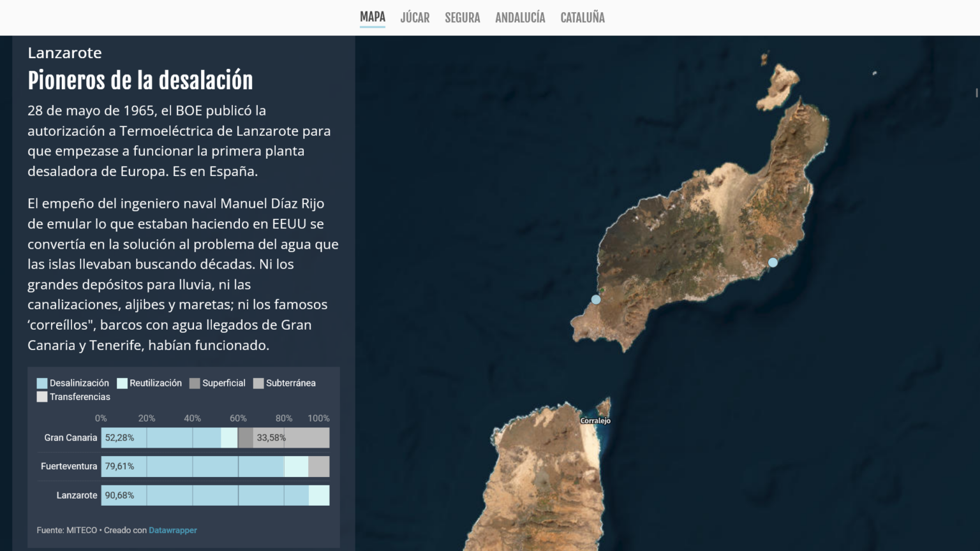Click the Desalinización legend swatch
980x551 pixels.
pyautogui.click(x=42, y=383)
